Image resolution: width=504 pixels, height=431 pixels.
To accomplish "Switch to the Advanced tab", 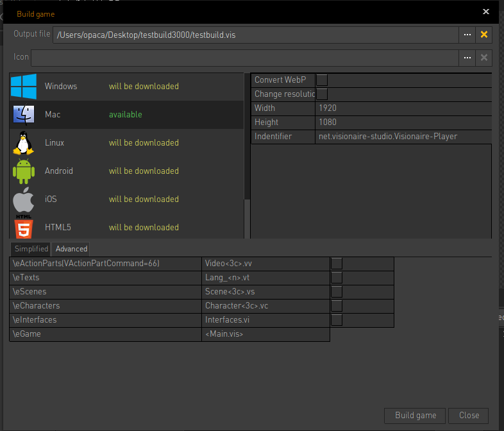I will click(x=71, y=249).
